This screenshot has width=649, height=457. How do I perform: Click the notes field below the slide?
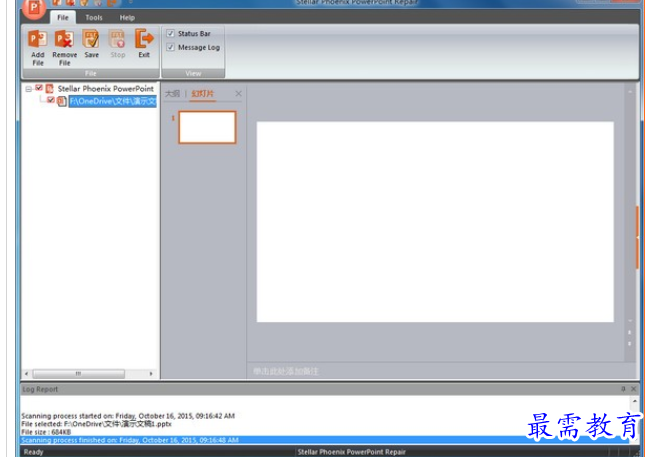[441, 371]
